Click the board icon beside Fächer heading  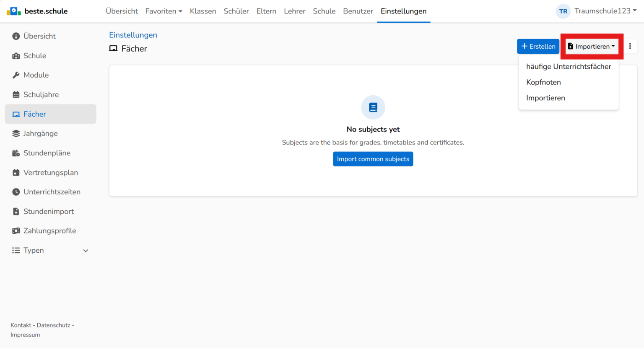click(x=113, y=49)
